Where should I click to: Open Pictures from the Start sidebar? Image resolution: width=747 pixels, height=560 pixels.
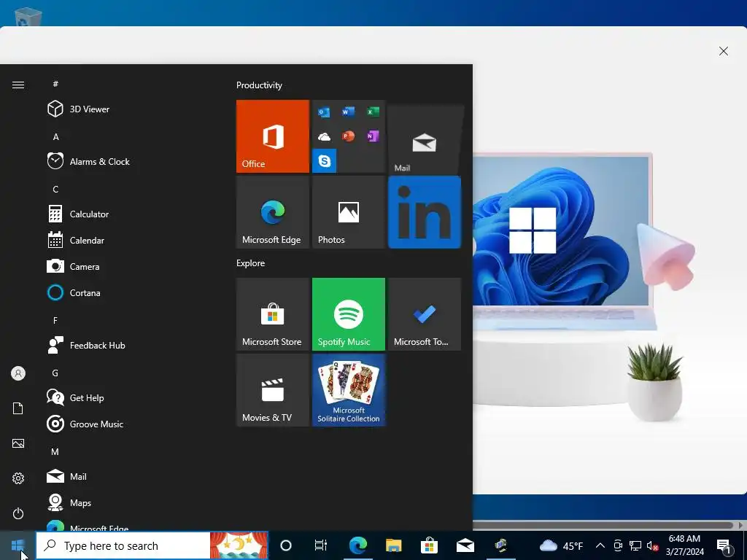[x=18, y=443]
